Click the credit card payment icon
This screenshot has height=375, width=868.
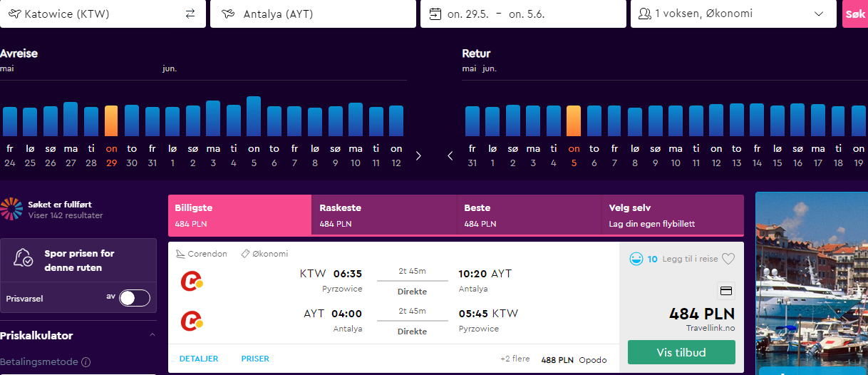tap(726, 290)
